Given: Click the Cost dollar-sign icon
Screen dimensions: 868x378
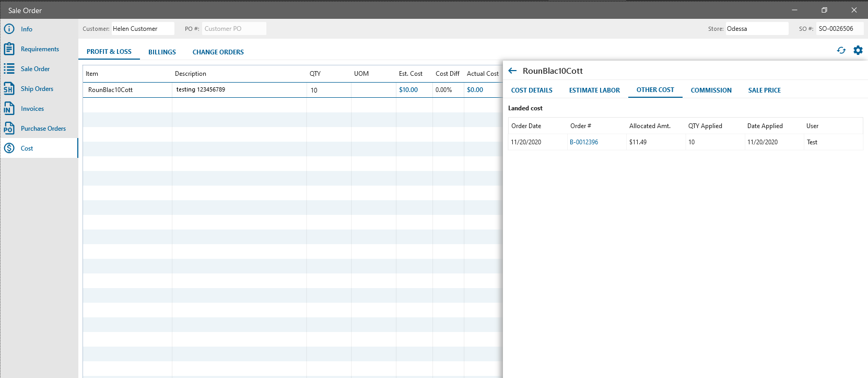Looking at the screenshot, I should (9, 148).
